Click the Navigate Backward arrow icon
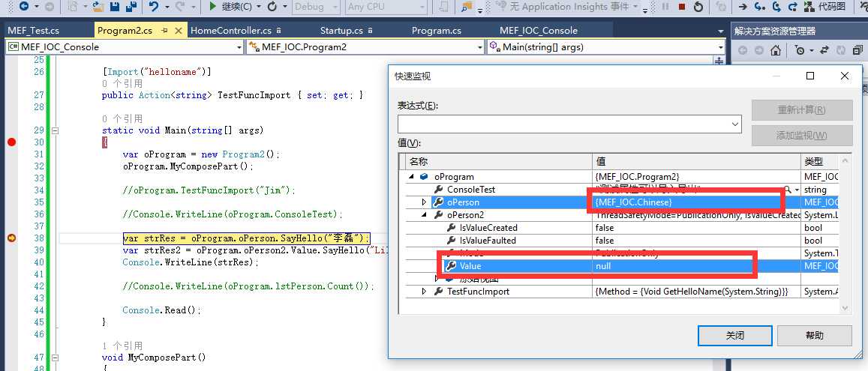 (x=24, y=7)
